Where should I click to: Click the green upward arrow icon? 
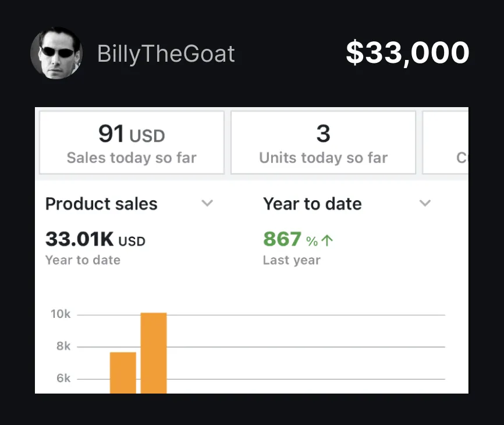tap(328, 240)
